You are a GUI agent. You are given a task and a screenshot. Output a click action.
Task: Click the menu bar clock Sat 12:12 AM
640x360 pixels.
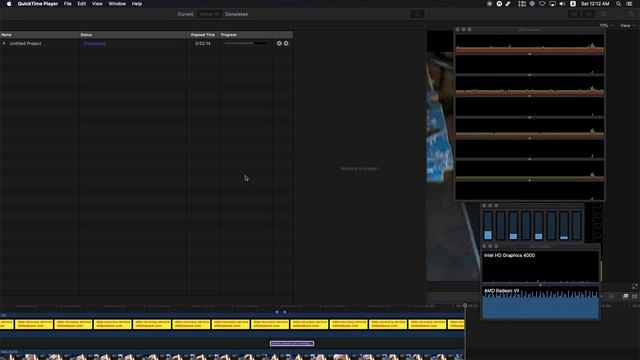click(595, 4)
